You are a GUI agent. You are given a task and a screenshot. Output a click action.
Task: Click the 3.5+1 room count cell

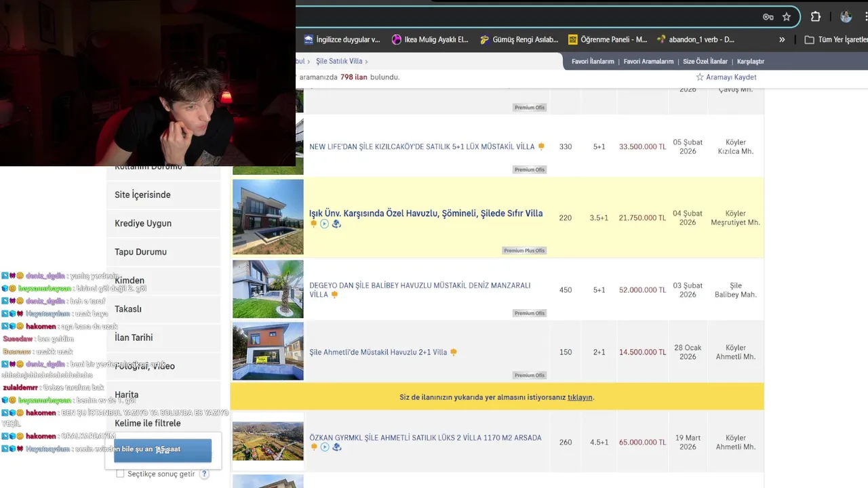599,218
